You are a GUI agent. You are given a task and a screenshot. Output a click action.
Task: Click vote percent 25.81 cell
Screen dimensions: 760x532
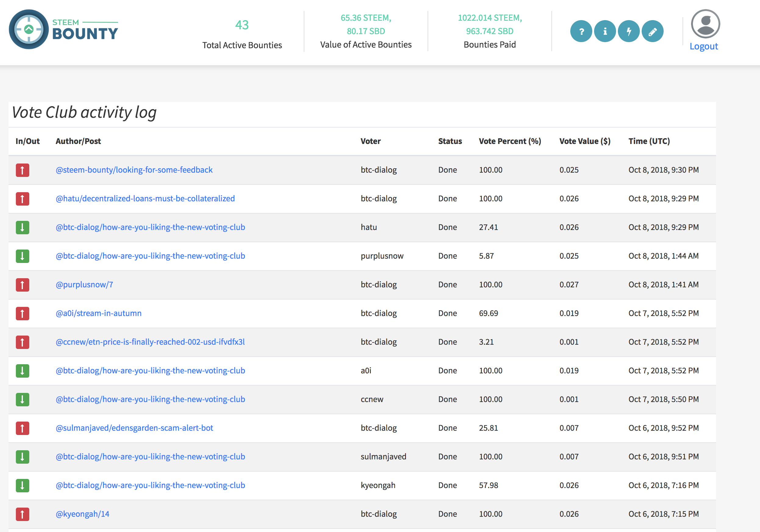tap(488, 428)
